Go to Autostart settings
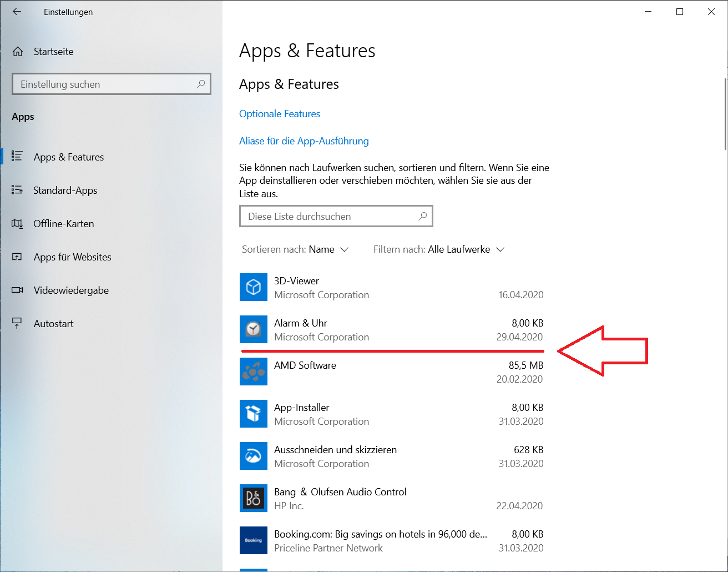The height and width of the screenshot is (572, 728). pos(53,324)
